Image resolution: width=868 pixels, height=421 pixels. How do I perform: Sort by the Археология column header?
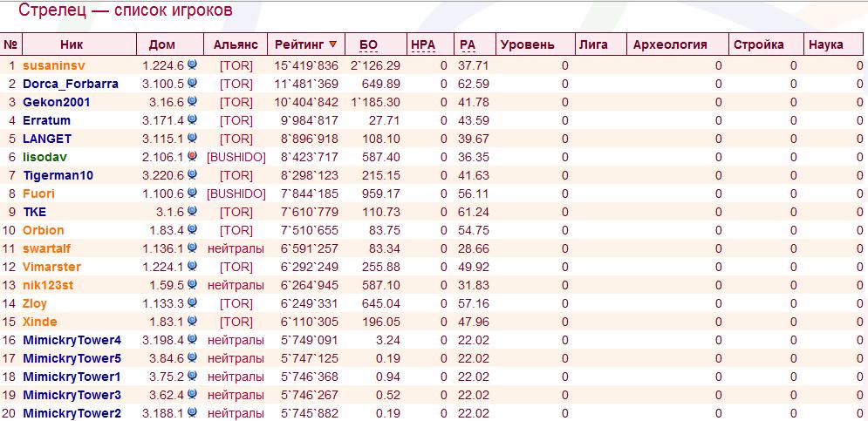coord(669,44)
